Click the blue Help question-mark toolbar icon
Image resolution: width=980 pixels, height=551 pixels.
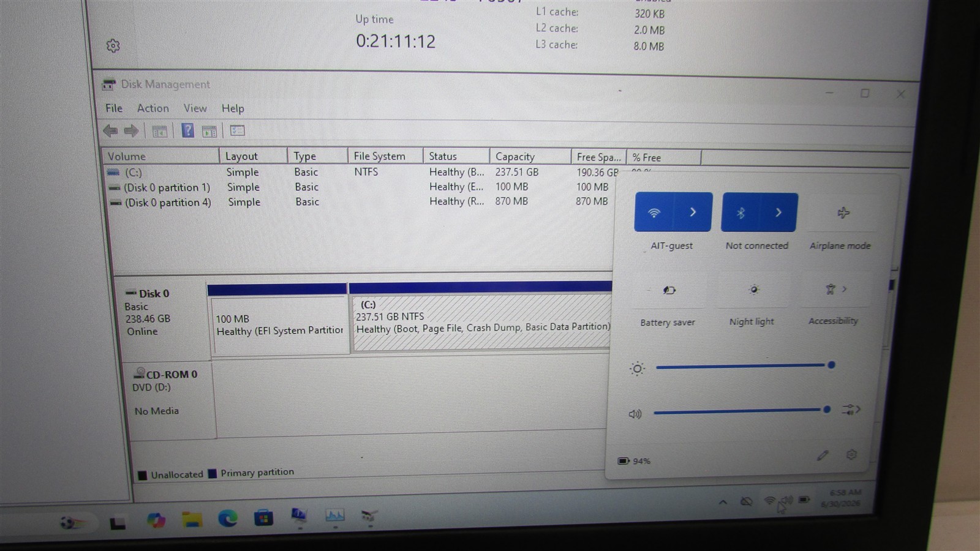(x=188, y=130)
